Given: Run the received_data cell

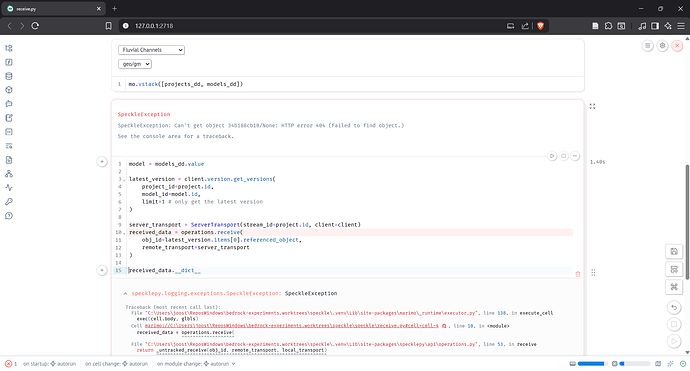Looking at the screenshot, I should coord(552,156).
